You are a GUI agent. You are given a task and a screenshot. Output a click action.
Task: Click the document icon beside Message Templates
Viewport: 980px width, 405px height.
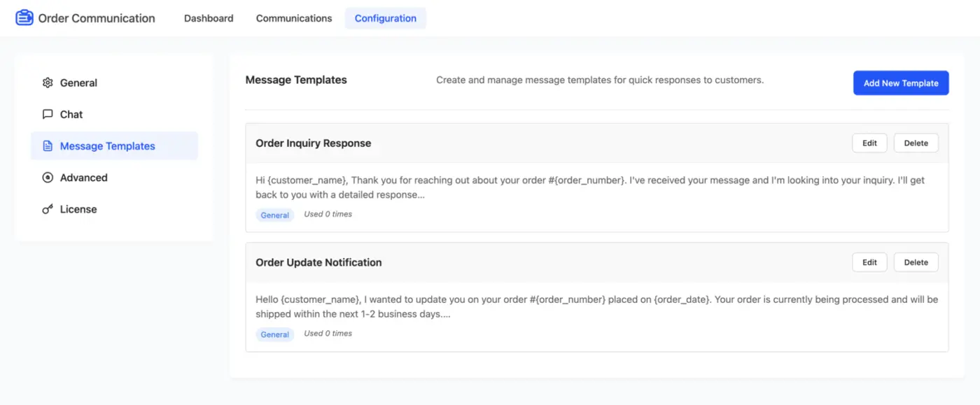coord(48,145)
